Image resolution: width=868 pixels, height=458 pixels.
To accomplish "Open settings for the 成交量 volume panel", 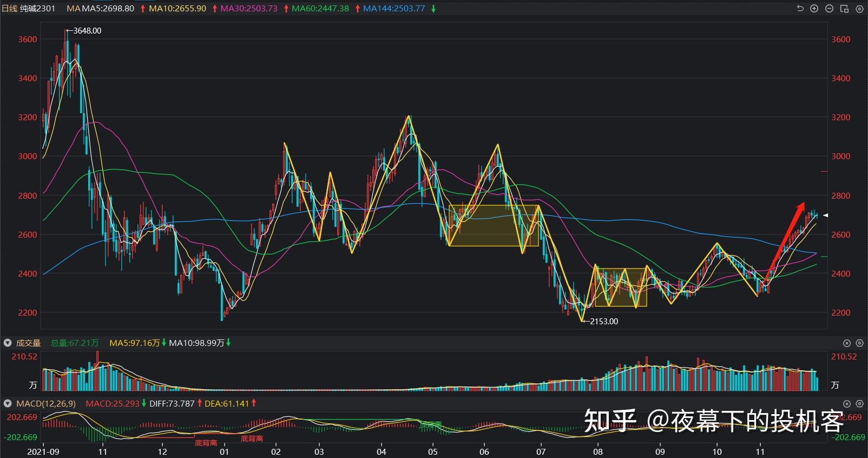I will coord(859,343).
